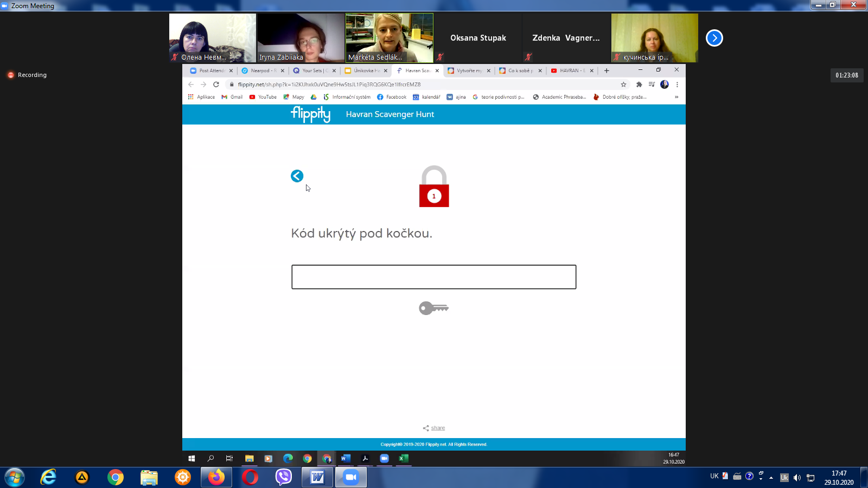
Task: Show next participants with blue arrow button
Action: point(714,38)
